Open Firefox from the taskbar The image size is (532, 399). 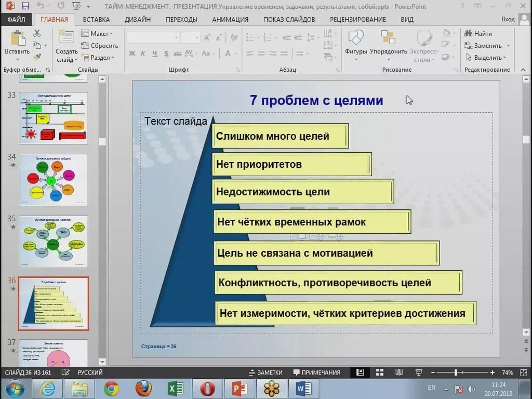pos(143,389)
